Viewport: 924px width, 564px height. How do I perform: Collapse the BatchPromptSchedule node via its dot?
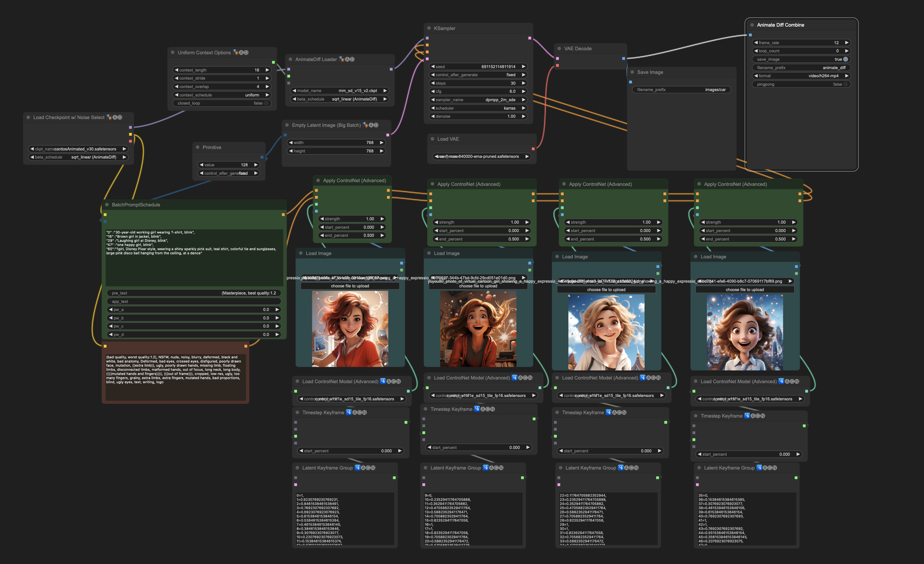107,205
